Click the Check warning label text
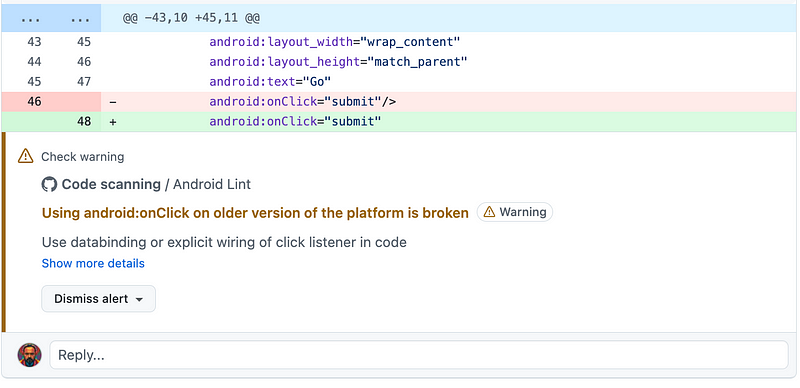Viewport: 800px width, 388px height. point(83,157)
